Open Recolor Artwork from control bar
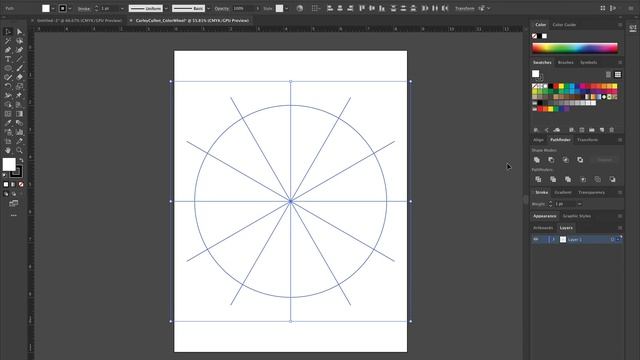 tap(300, 8)
